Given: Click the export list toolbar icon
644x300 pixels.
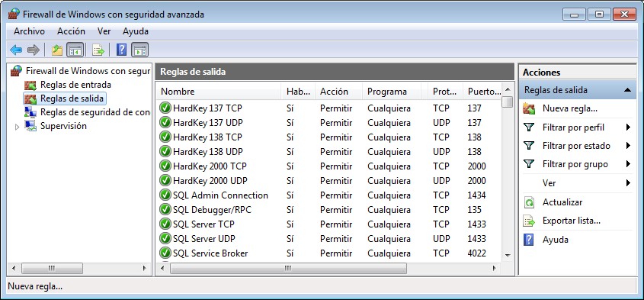Looking at the screenshot, I should tap(98, 50).
